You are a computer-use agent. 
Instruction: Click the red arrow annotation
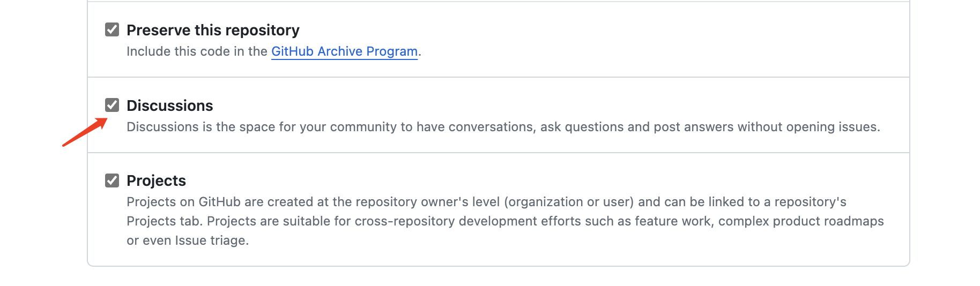pyautogui.click(x=85, y=132)
